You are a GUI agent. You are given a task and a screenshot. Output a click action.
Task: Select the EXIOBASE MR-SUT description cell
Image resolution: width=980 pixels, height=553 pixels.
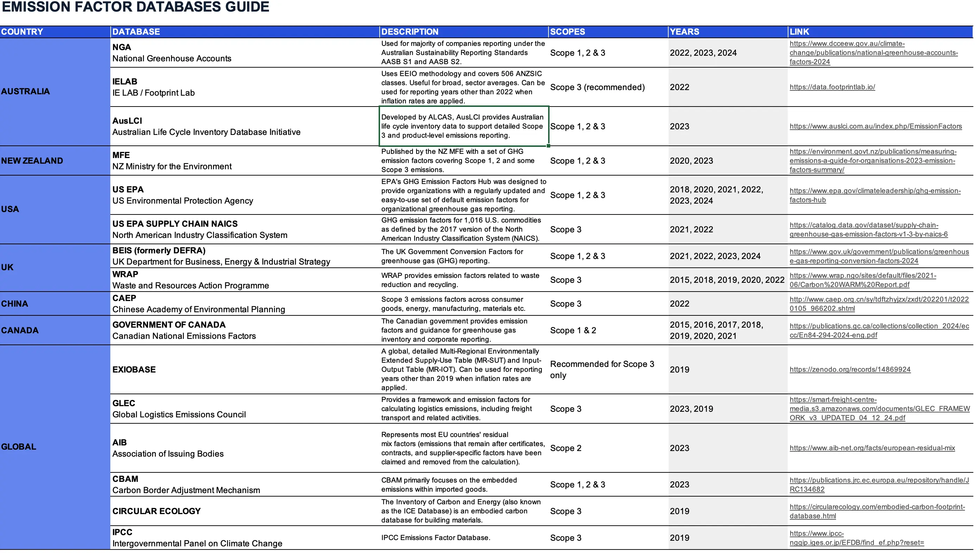click(464, 370)
